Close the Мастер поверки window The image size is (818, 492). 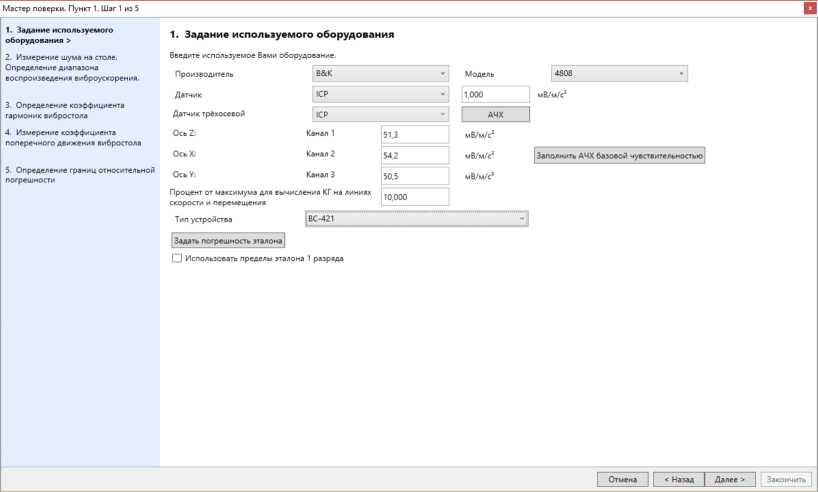coord(810,8)
